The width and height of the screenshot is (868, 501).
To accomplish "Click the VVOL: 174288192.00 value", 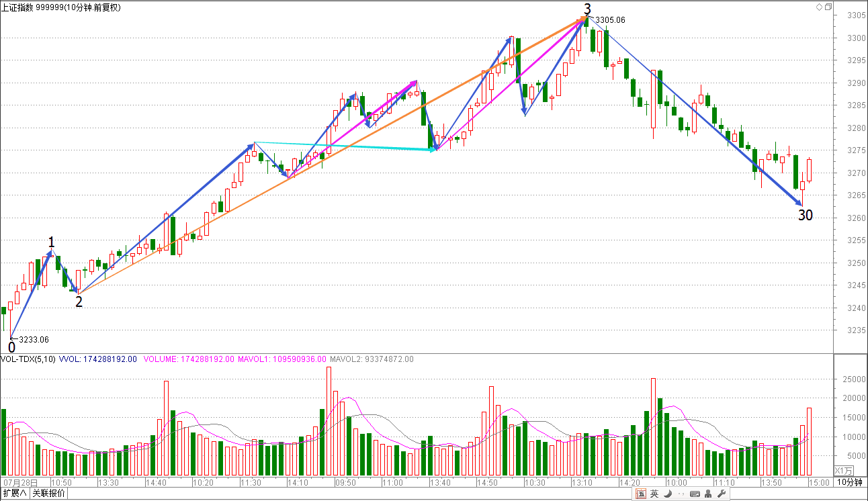I will 99,359.
